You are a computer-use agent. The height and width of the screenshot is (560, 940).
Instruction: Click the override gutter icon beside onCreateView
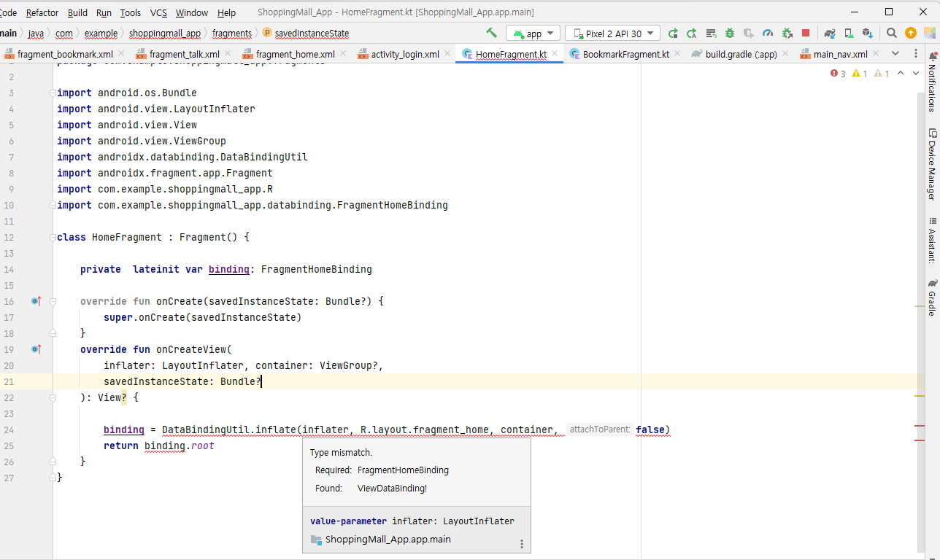(36, 349)
